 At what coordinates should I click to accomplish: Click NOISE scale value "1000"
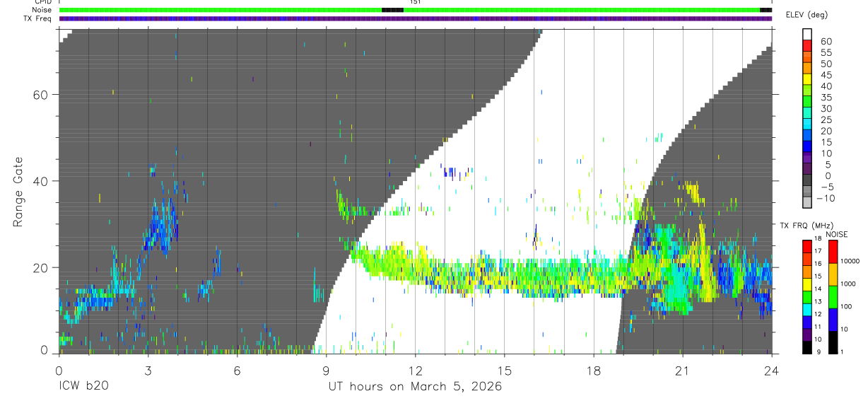click(848, 284)
